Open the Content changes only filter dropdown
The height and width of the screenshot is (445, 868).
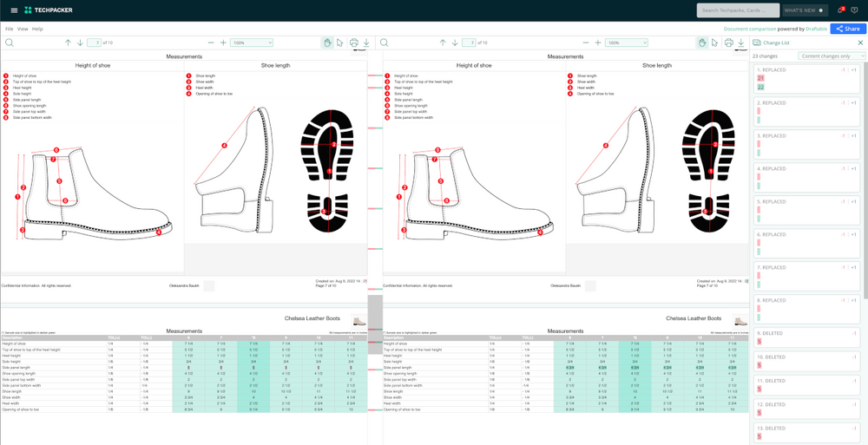[832, 56]
